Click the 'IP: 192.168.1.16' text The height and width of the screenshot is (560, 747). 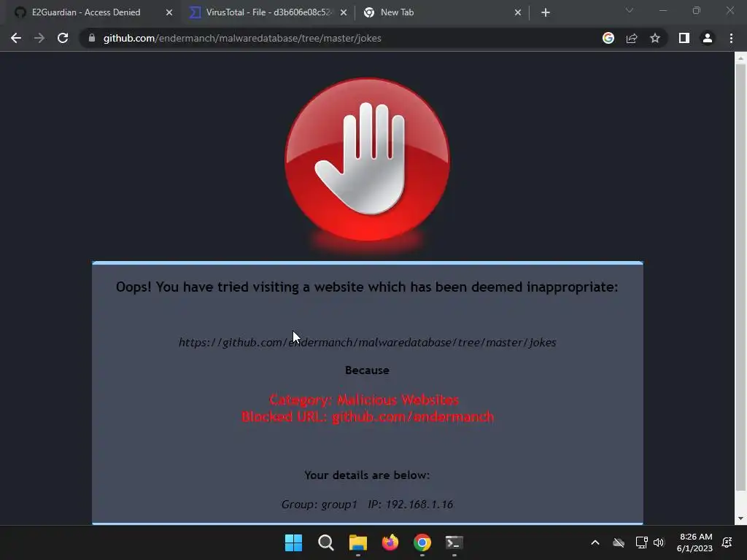click(x=410, y=505)
